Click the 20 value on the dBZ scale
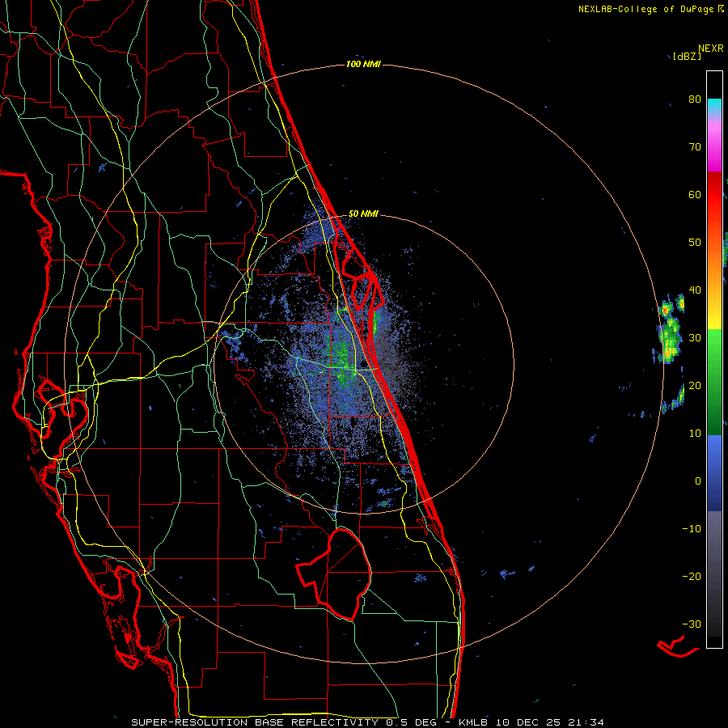The height and width of the screenshot is (728, 728). coord(695,385)
